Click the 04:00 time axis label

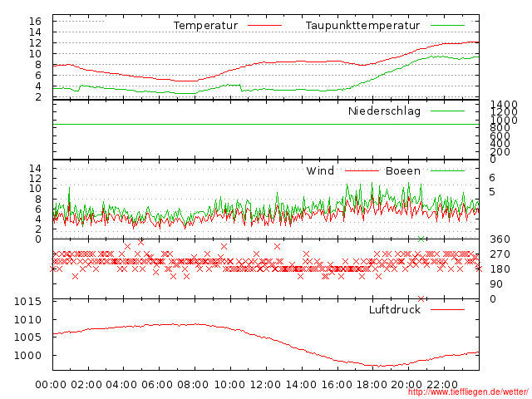(121, 385)
